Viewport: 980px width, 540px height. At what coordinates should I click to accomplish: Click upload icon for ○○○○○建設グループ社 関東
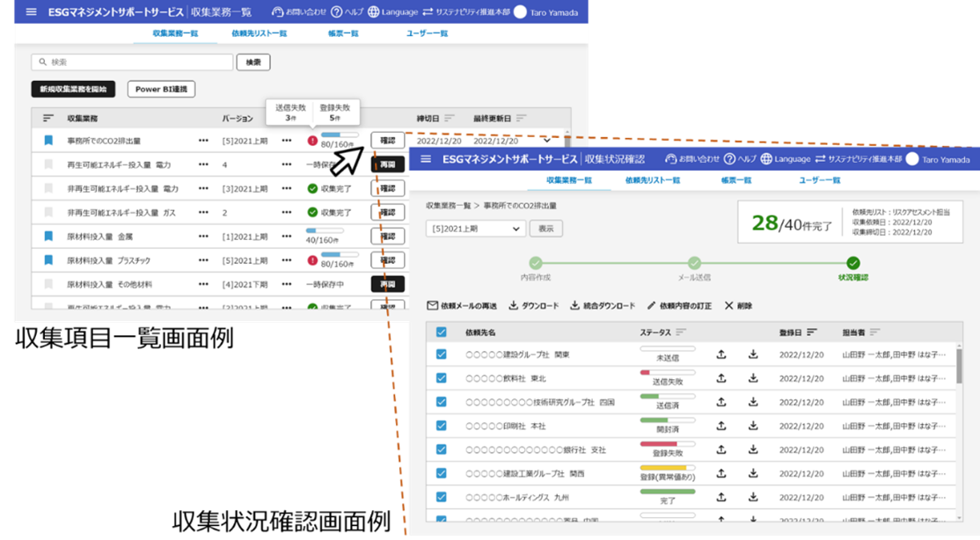721,354
